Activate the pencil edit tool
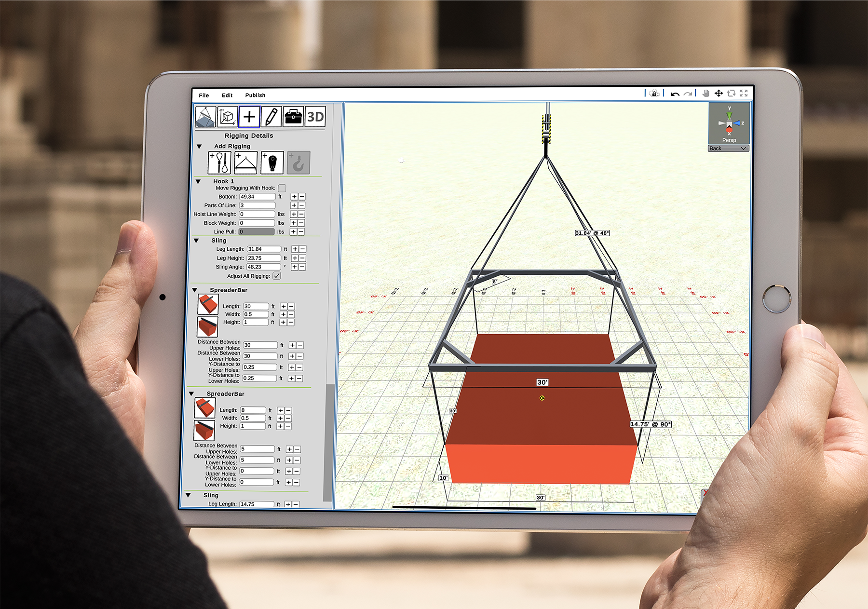The width and height of the screenshot is (868, 609). click(271, 117)
